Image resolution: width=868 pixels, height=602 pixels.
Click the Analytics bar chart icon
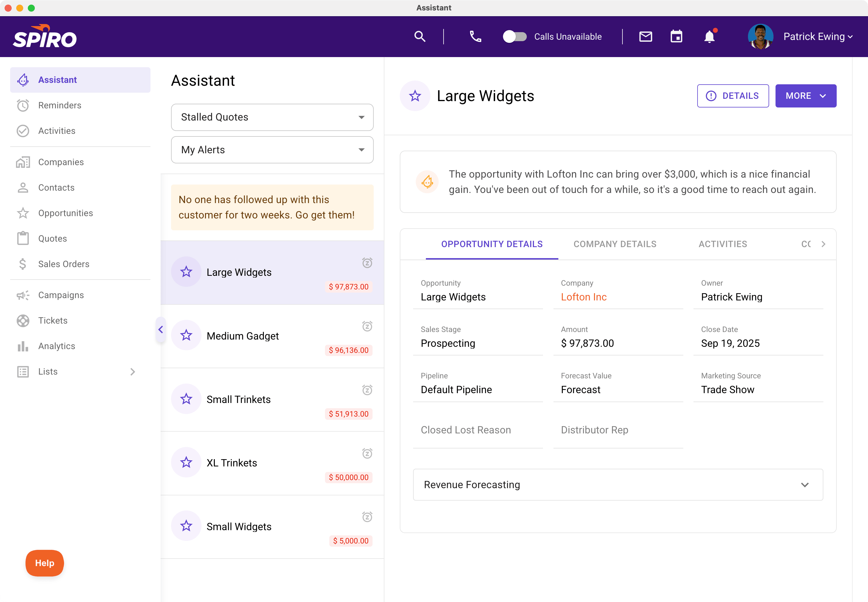click(23, 346)
